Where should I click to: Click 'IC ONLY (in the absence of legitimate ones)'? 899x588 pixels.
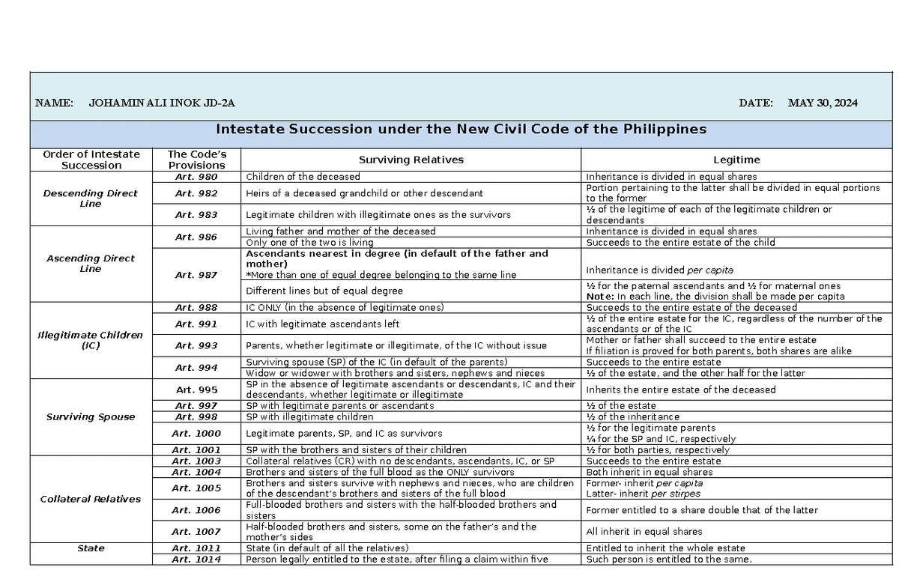345,307
